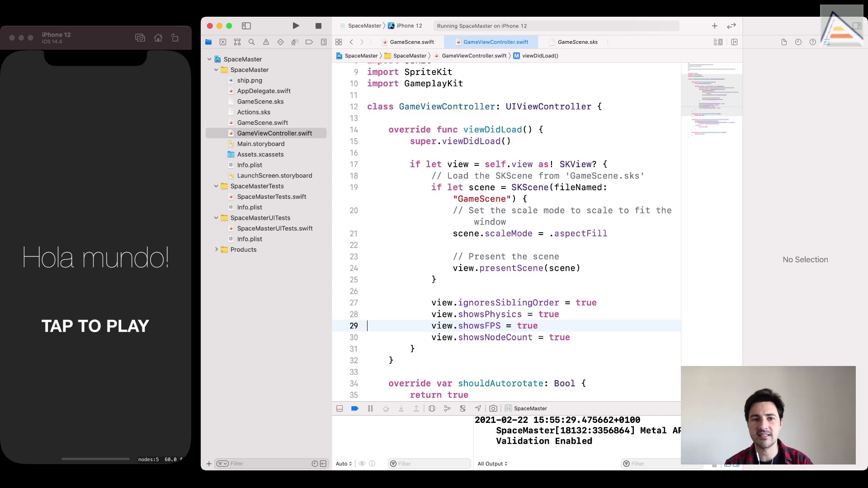The height and width of the screenshot is (488, 868).
Task: Open the Issue navigator warning icon
Action: 266,42
